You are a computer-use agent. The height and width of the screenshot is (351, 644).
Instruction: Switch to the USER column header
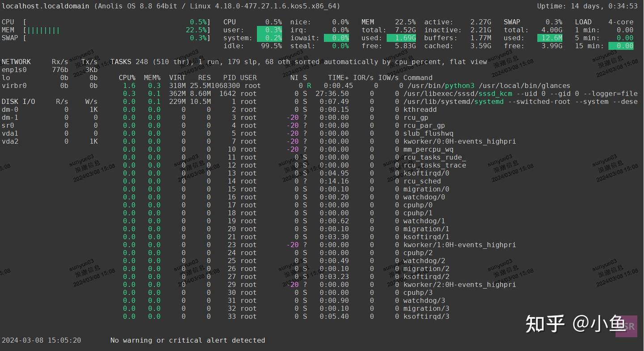[x=249, y=77]
